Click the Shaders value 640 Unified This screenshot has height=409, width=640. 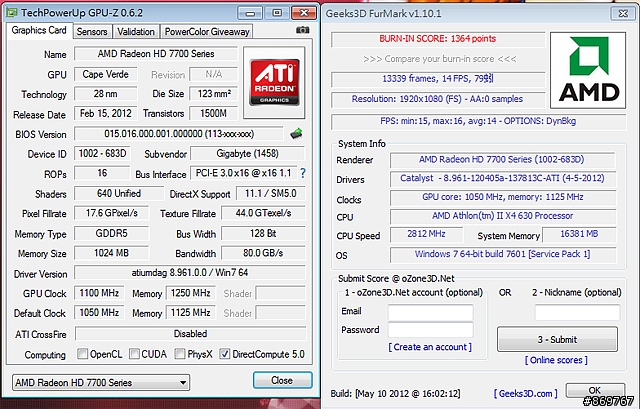(x=119, y=193)
